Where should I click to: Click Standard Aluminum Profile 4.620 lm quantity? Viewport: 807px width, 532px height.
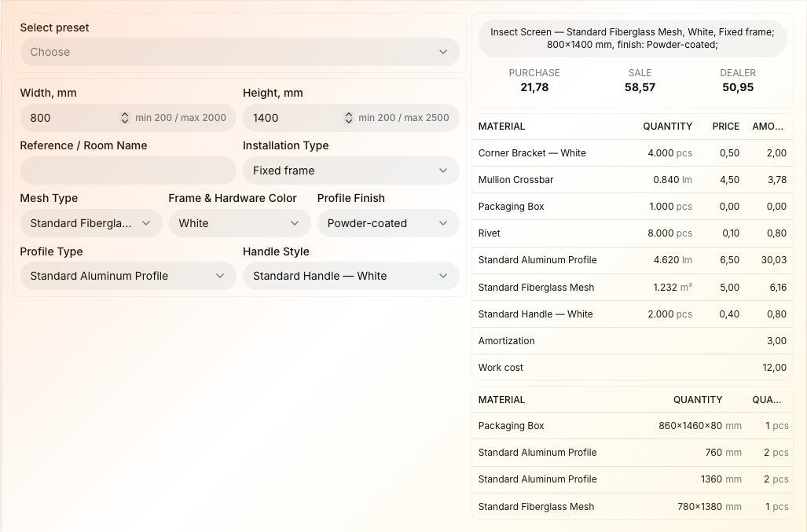tap(673, 260)
